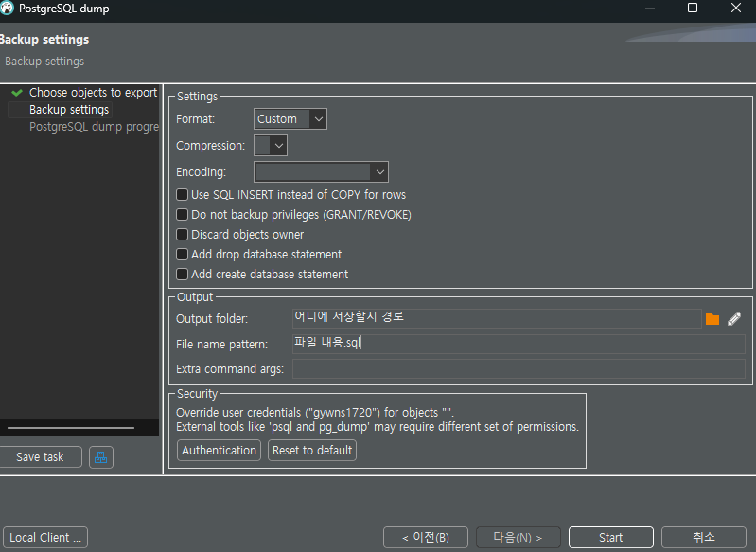Click Reset to default button
Screen dimensions: 756x552
coord(312,450)
